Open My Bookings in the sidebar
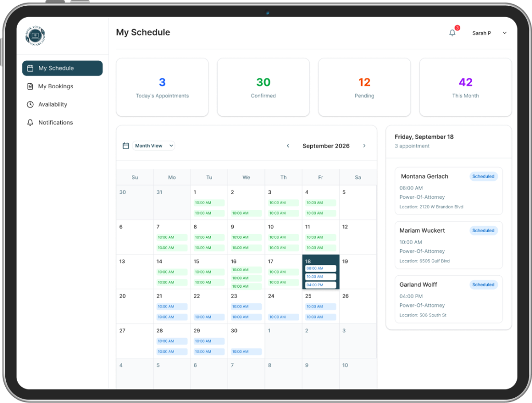The height and width of the screenshot is (403, 532). click(x=62, y=86)
